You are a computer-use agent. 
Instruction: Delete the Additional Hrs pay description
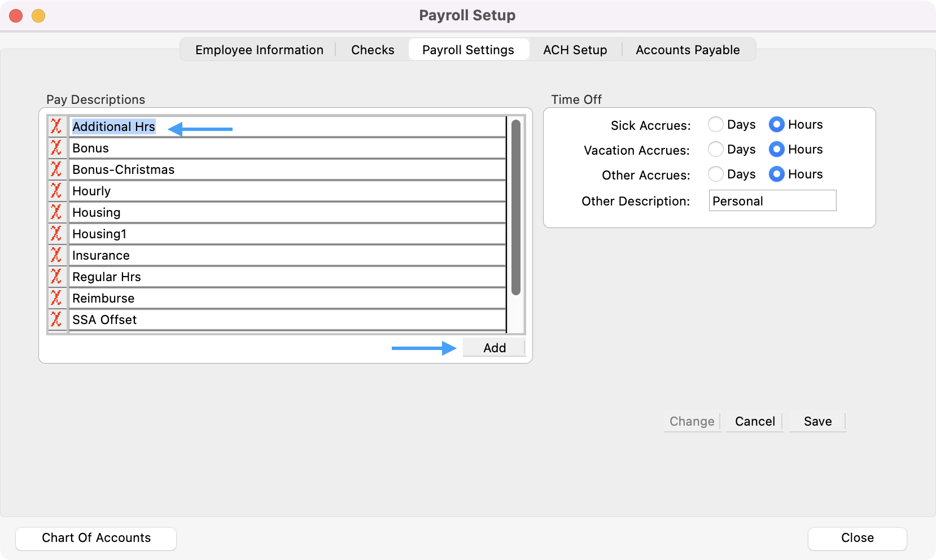(x=56, y=126)
